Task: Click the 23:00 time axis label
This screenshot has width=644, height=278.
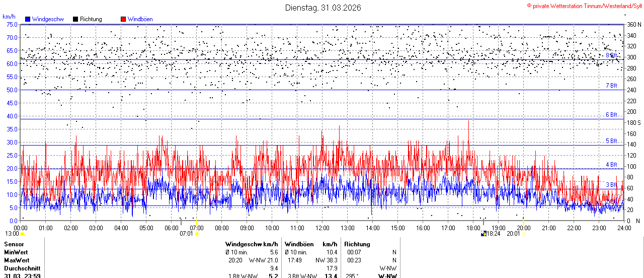Action: (599, 228)
